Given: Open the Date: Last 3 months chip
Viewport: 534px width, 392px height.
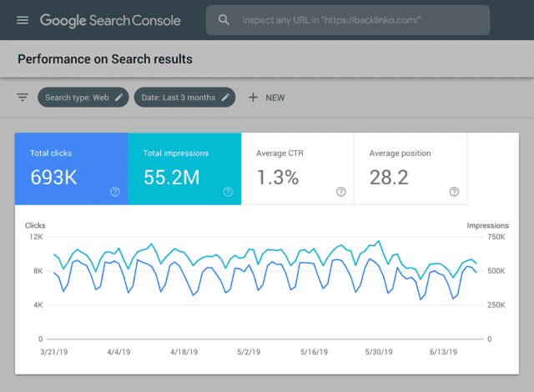Looking at the screenshot, I should [x=177, y=98].
